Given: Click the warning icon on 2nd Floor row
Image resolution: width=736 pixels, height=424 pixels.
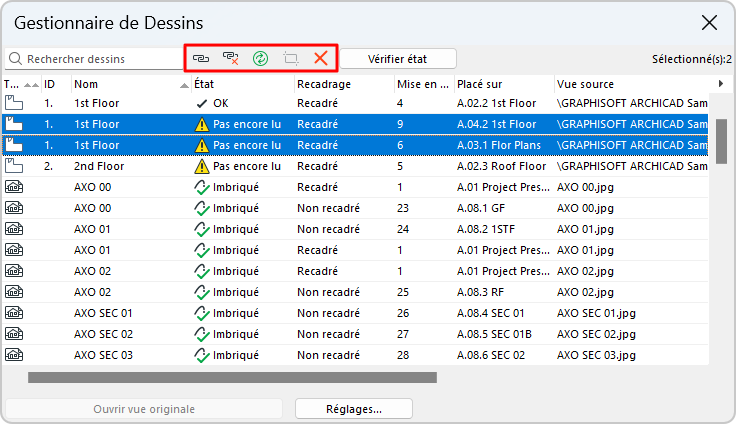Looking at the screenshot, I should click(x=202, y=166).
